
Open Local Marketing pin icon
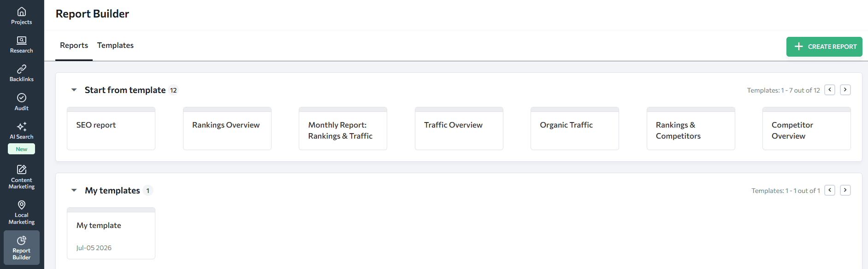coord(22,205)
